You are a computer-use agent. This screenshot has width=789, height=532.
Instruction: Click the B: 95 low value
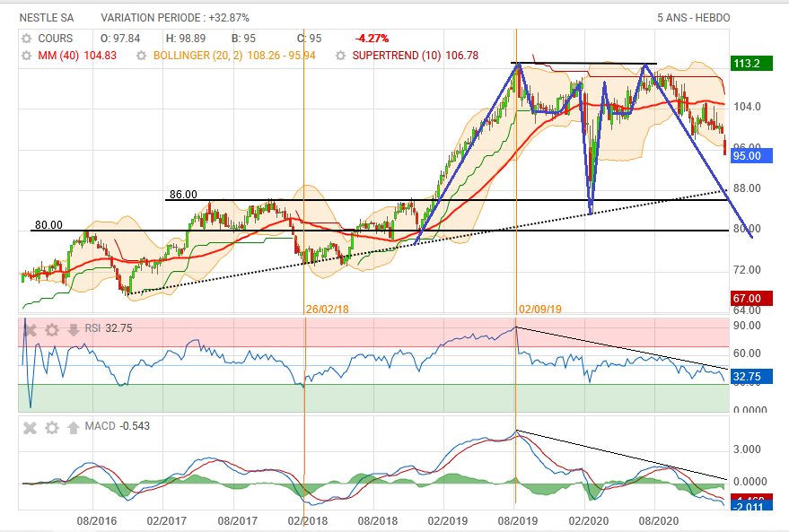coord(243,39)
